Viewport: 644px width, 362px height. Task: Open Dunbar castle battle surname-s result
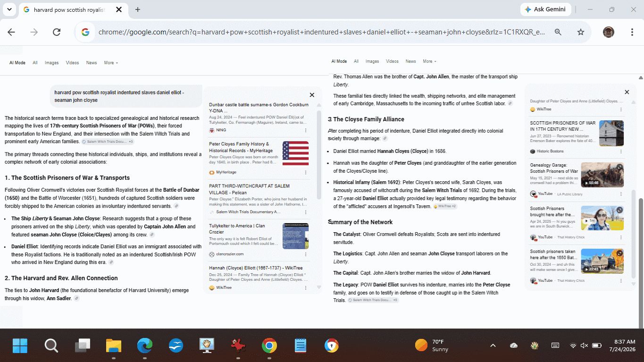pyautogui.click(x=259, y=107)
